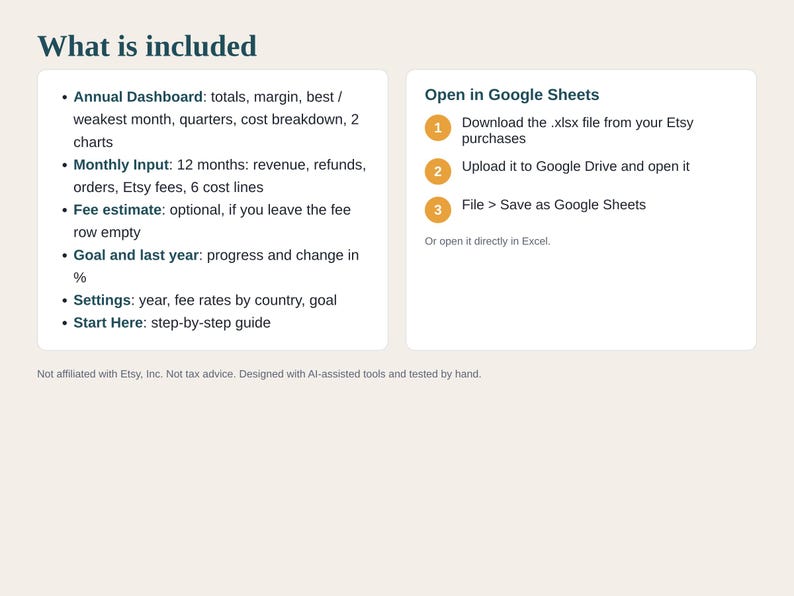The width and height of the screenshot is (794, 596).
Task: Click the 'Annual Dashboard' bold label
Action: point(138,97)
